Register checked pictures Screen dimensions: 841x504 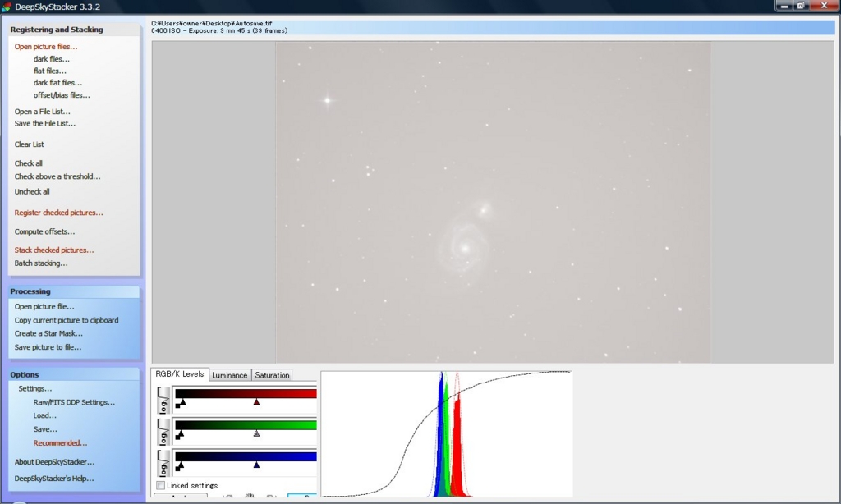(58, 213)
